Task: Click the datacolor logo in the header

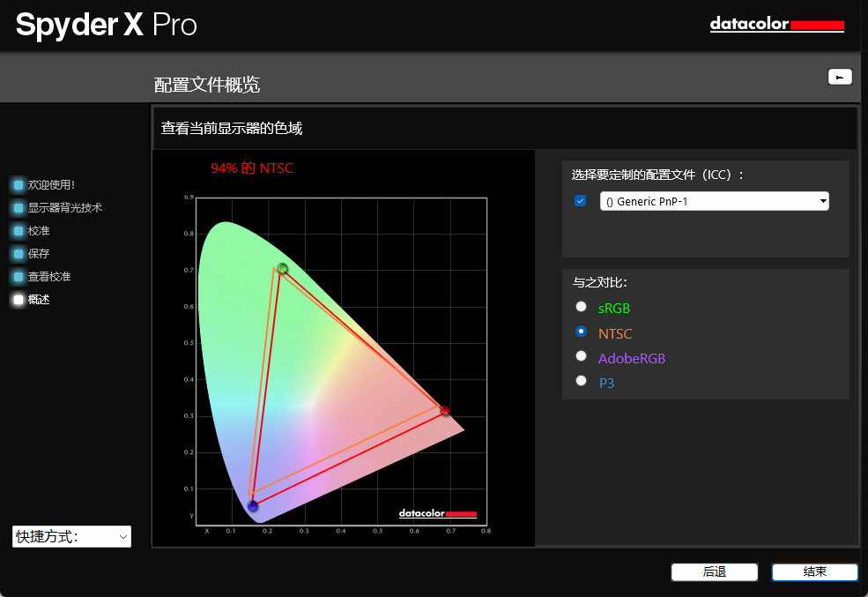Action: point(776,25)
